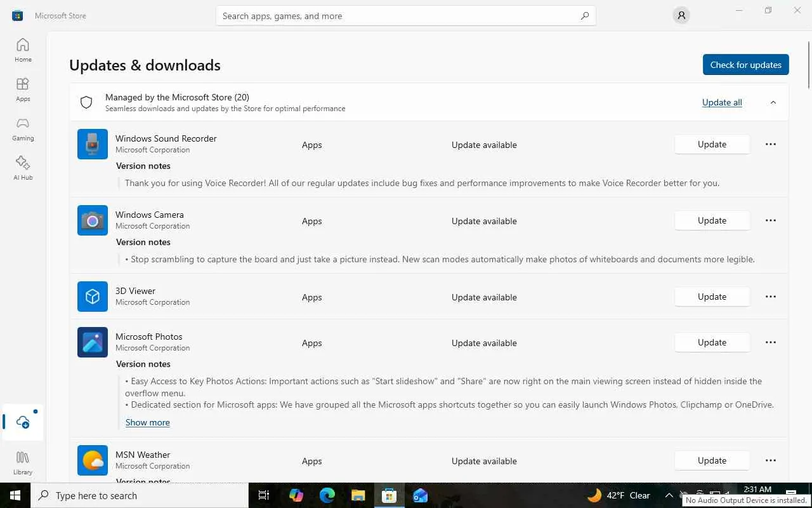Click the MSN Weather app icon
This screenshot has height=508, width=812.
pyautogui.click(x=93, y=460)
